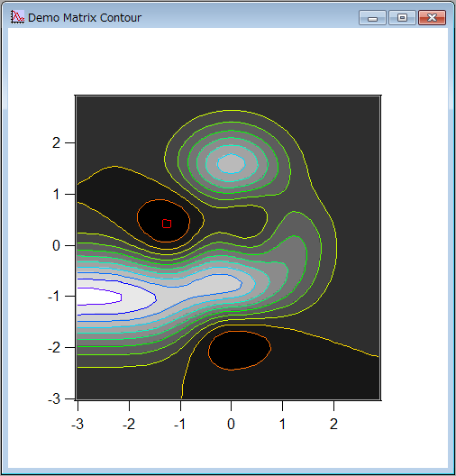Minimize the Demo Matrix Contour window

coord(372,18)
